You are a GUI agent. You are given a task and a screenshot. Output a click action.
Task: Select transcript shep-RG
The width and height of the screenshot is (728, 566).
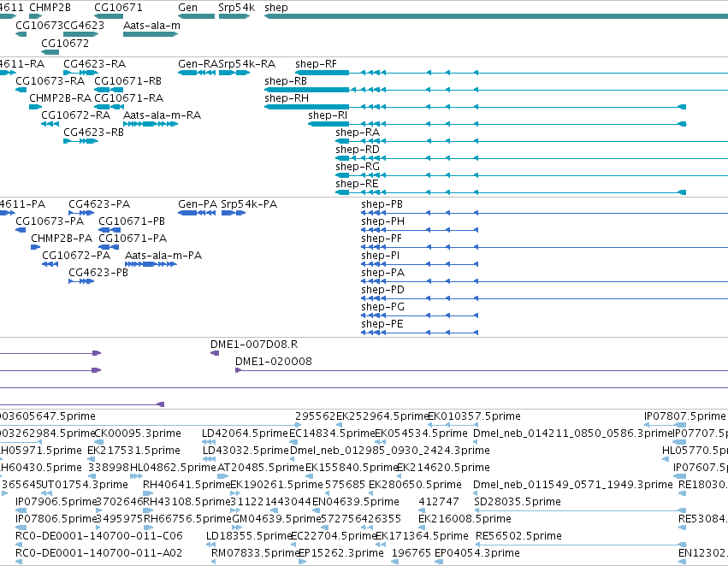pyautogui.click(x=531, y=176)
